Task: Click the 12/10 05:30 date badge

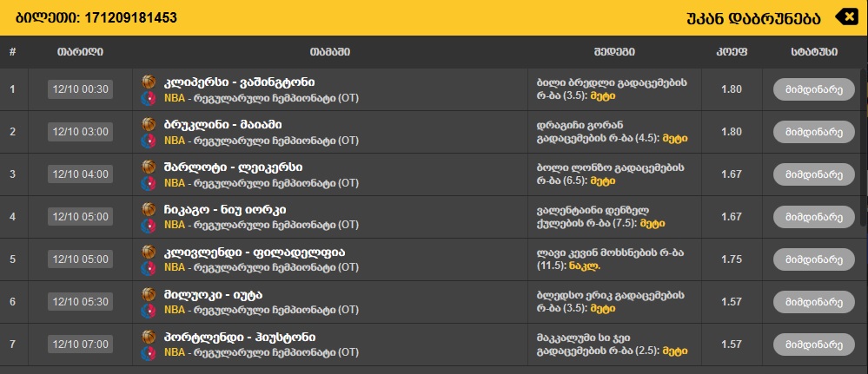Action: coord(81,302)
